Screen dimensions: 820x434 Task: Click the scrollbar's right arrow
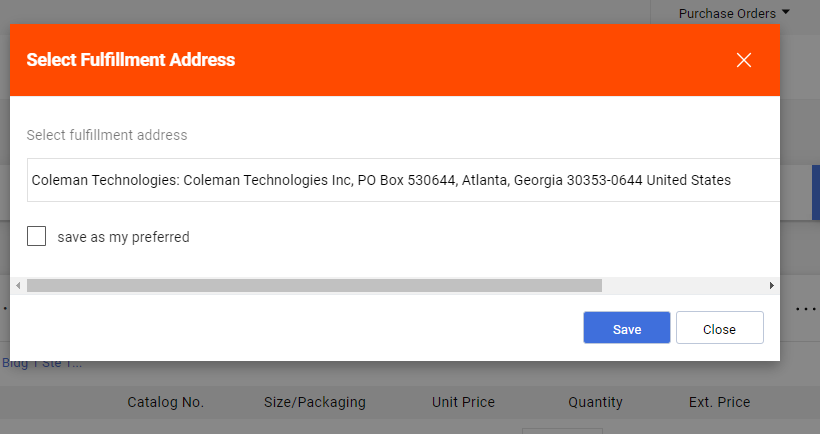771,285
